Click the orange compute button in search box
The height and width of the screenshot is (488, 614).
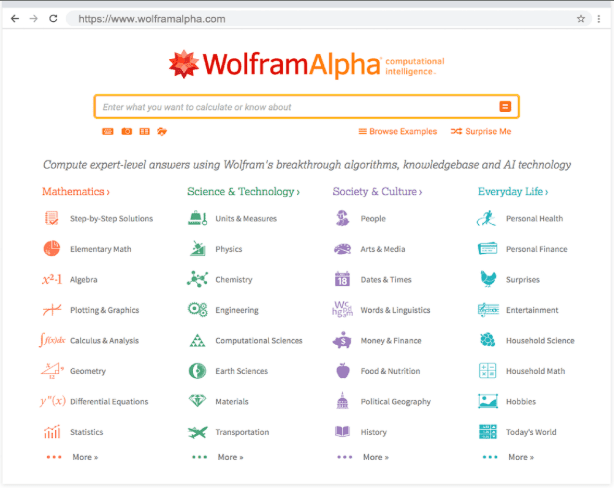[x=505, y=107]
